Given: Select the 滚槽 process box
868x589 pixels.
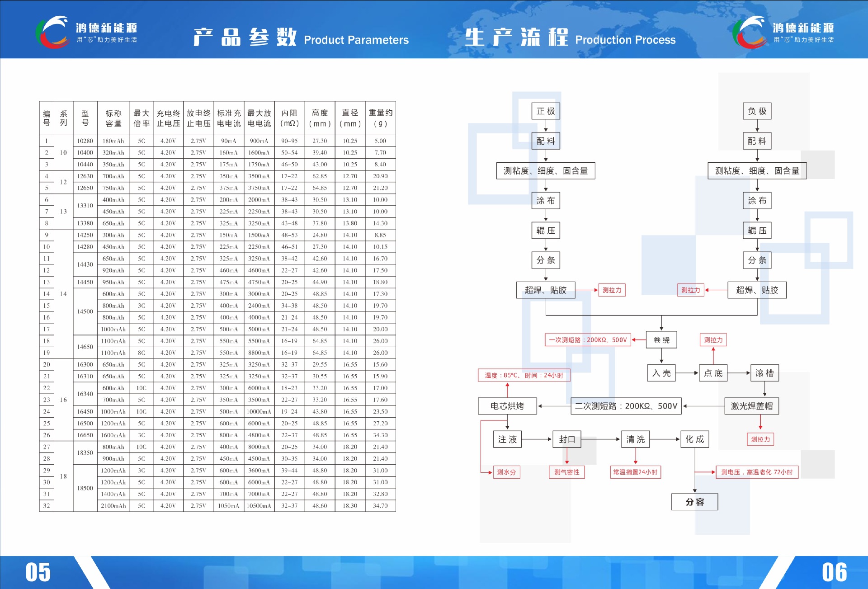Looking at the screenshot, I should 764,373.
